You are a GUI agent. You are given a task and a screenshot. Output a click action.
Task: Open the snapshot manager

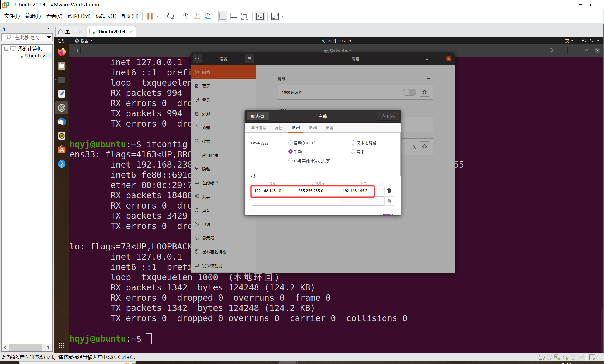pos(207,16)
